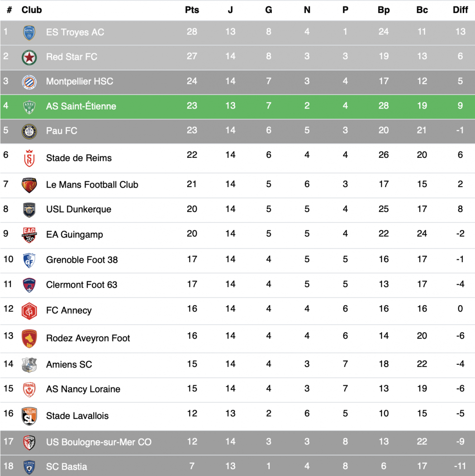Click the Bp column header
The width and height of the screenshot is (475, 476).
(384, 10)
